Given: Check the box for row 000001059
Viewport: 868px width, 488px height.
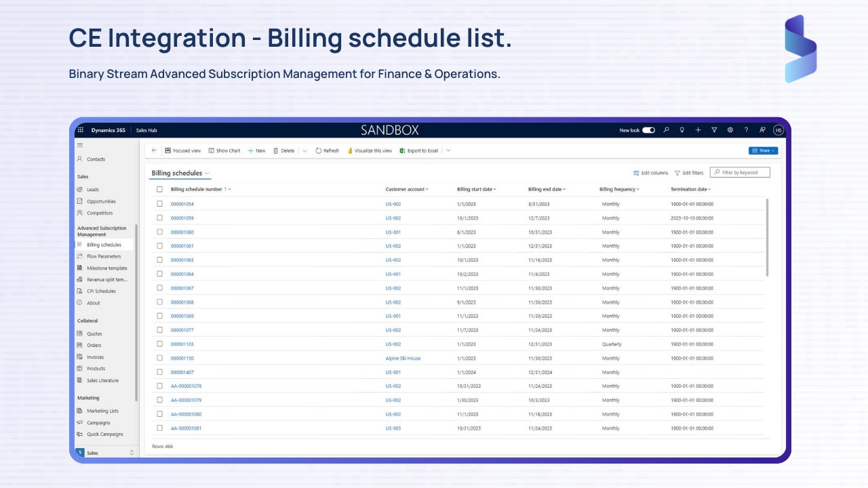Looking at the screenshot, I should [x=160, y=218].
